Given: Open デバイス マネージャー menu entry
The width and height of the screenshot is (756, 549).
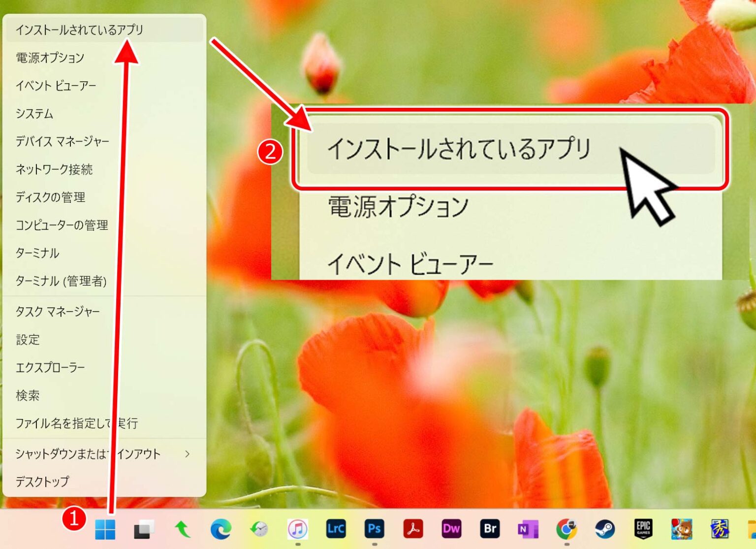Looking at the screenshot, I should [104, 141].
